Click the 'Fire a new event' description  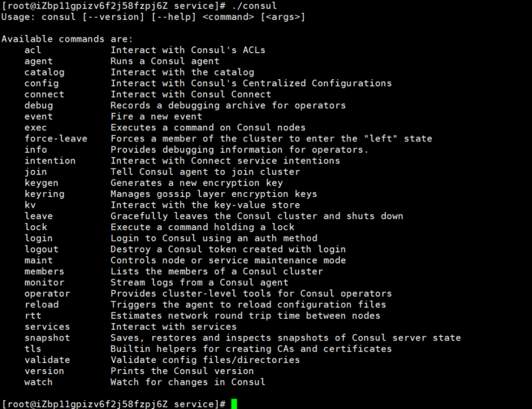(x=156, y=117)
